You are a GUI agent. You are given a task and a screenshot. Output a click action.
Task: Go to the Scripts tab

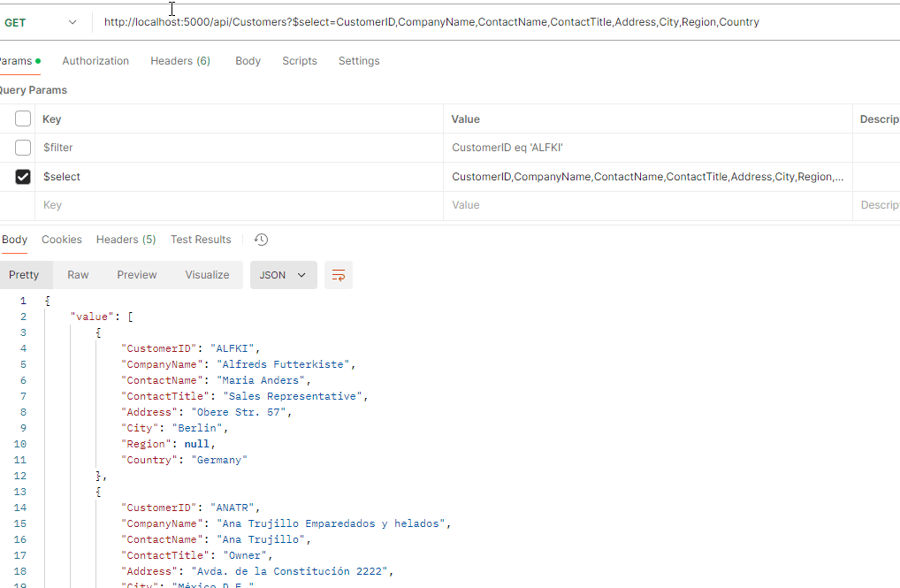(x=300, y=61)
